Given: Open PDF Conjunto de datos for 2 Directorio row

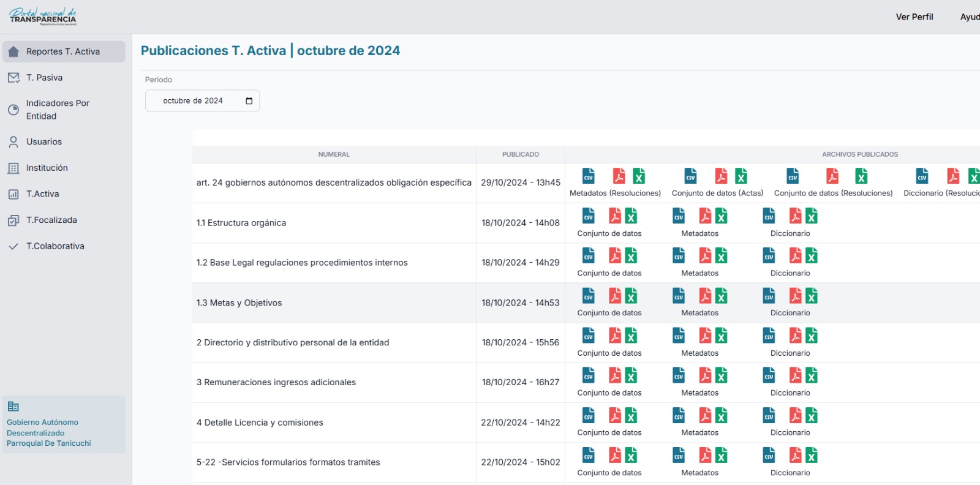Looking at the screenshot, I should coord(615,336).
